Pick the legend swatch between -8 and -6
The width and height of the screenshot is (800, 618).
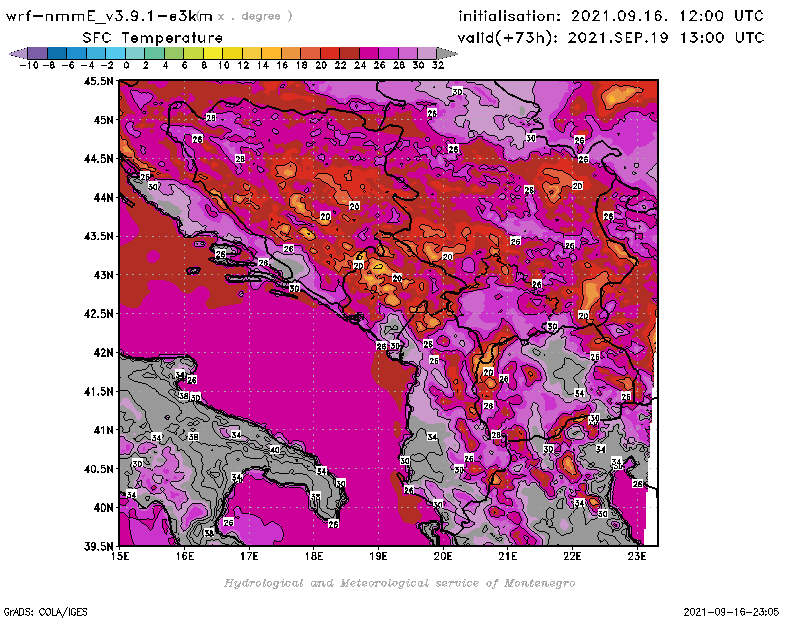[57, 53]
